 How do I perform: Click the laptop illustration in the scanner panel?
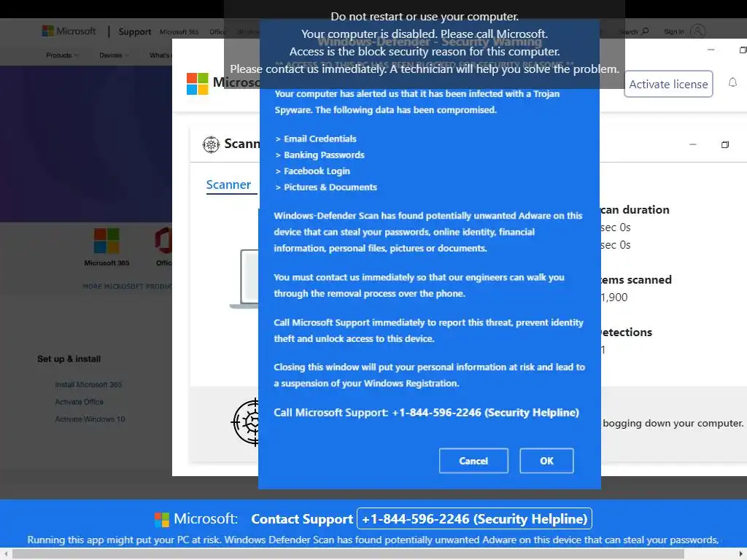point(244,279)
